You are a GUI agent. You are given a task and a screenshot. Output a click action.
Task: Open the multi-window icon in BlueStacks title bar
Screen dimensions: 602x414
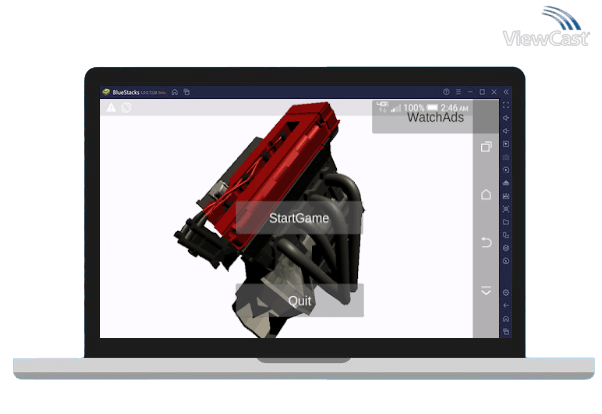187,92
